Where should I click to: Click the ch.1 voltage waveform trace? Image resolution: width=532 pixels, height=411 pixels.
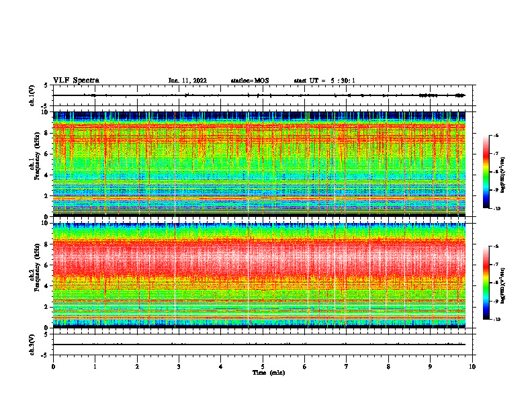pyautogui.click(x=259, y=95)
